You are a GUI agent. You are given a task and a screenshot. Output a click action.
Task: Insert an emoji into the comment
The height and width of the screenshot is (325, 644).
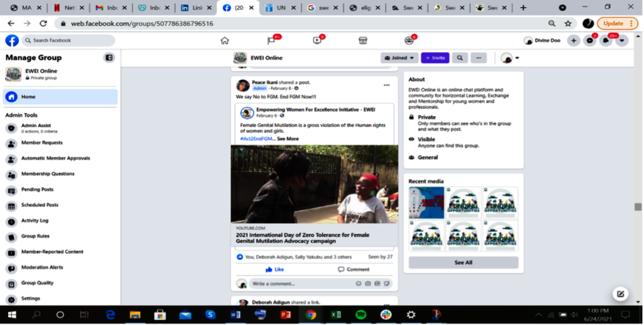click(358, 284)
